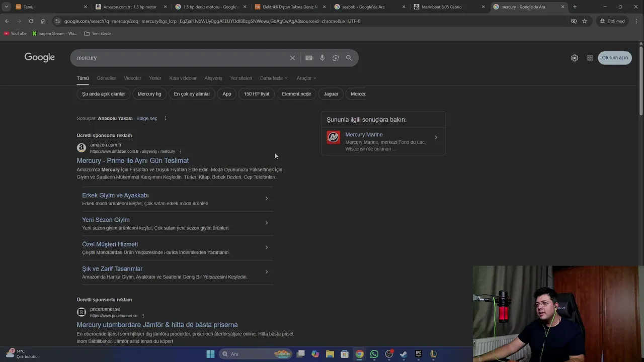Clear the search box with the X icon
Screen dimensions: 644x362
[x=292, y=58]
